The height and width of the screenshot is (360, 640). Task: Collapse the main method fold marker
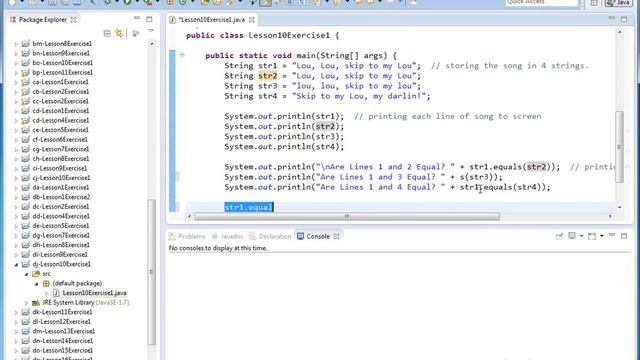point(182,55)
